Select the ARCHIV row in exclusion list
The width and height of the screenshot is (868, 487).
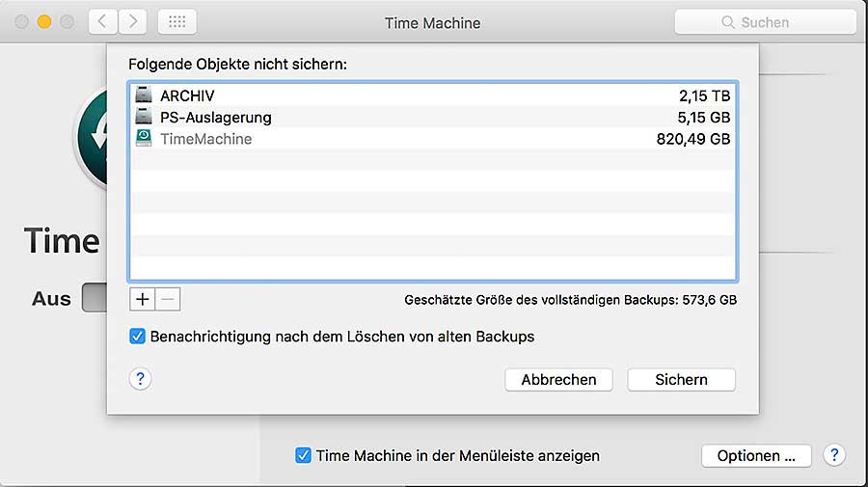432,96
